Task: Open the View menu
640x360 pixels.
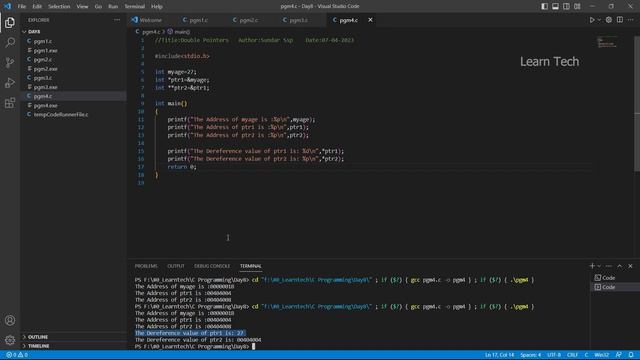Action: (82, 7)
